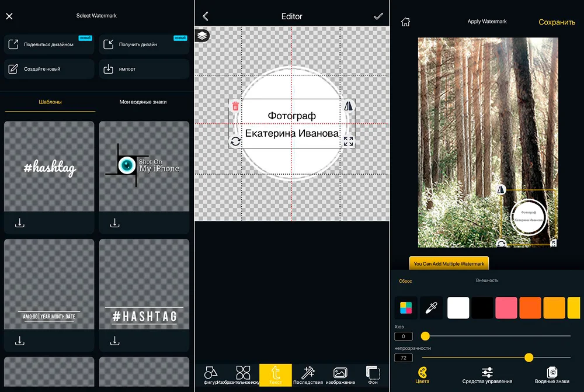Tap Сброс to reset appearance
Image resolution: width=584 pixels, height=392 pixels.
[405, 281]
